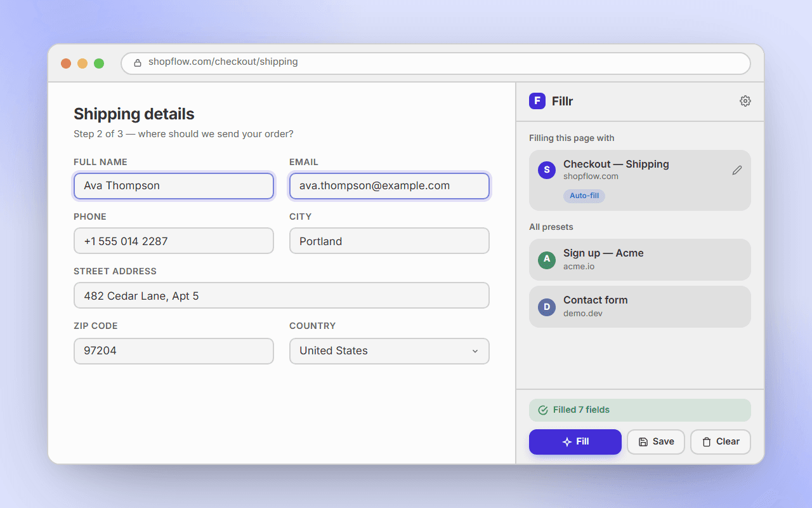Click the 'Fillr' title text
The width and height of the screenshot is (812, 508).
pos(562,101)
